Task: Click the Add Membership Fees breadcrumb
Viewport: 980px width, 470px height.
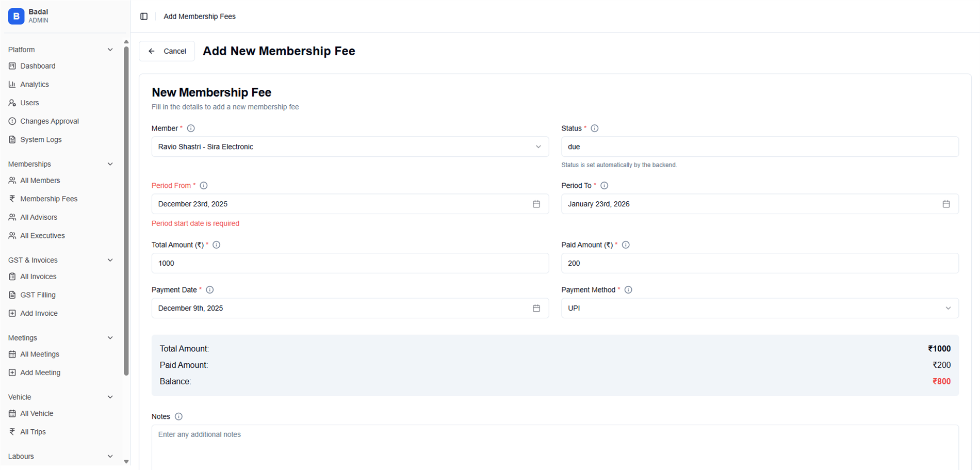Action: pos(200,17)
